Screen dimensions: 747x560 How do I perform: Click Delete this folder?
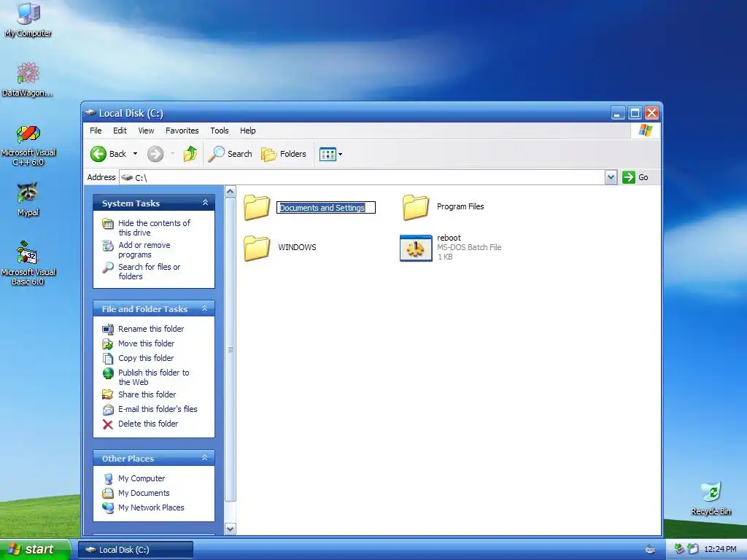[x=148, y=424]
